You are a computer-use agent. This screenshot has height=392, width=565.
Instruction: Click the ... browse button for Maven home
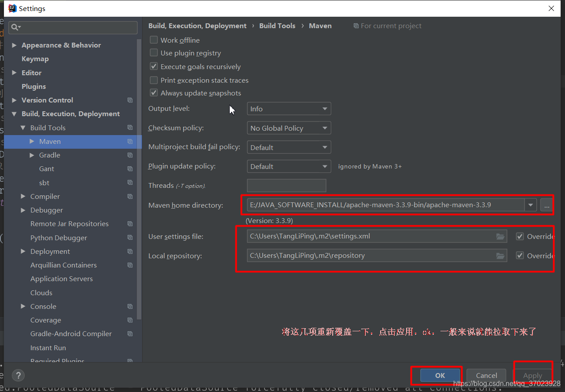pos(547,205)
